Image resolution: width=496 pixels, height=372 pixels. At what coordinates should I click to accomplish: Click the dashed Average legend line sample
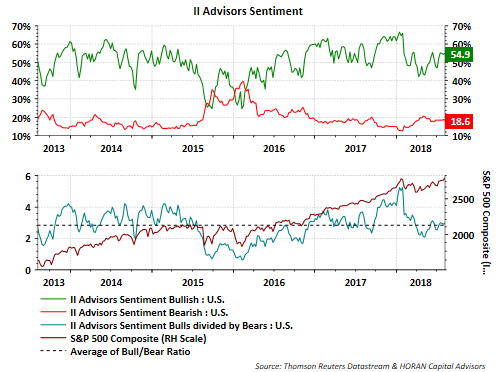pyautogui.click(x=53, y=351)
